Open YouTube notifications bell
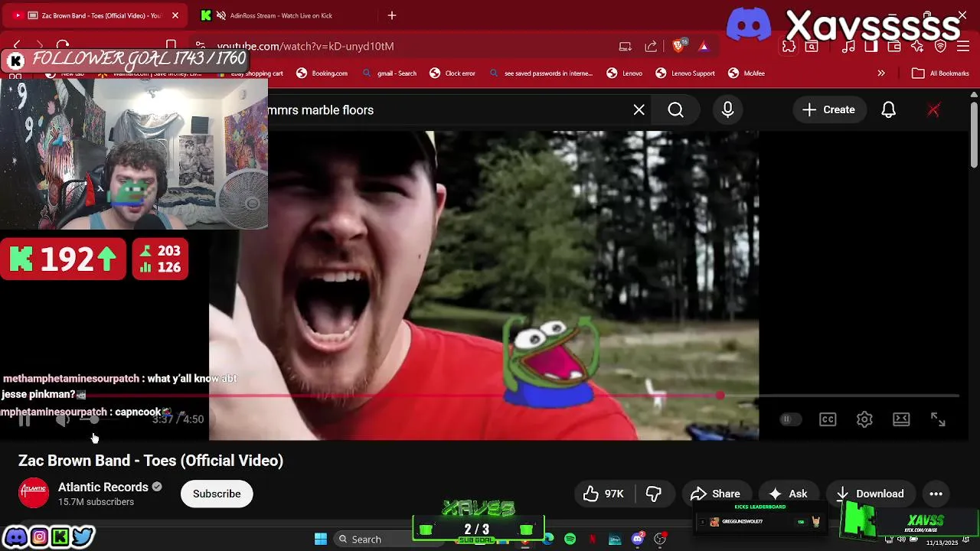Image resolution: width=980 pixels, height=551 pixels. [x=888, y=110]
